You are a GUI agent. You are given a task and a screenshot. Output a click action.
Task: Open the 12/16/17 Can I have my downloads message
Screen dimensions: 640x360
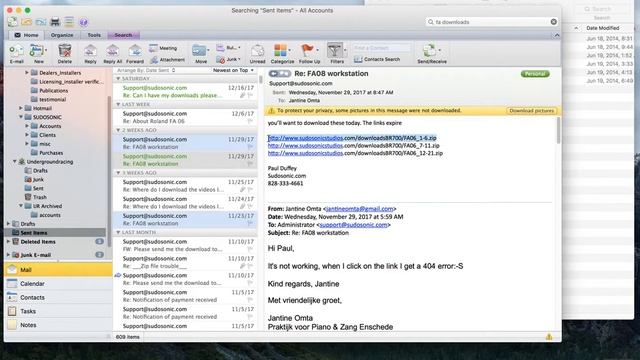185,91
